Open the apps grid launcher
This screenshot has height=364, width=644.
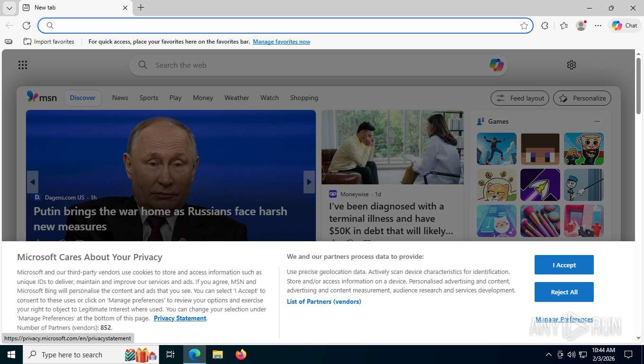click(23, 65)
